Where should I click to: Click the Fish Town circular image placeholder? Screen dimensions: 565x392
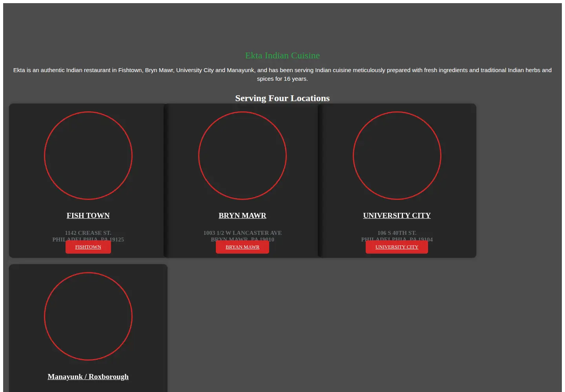(x=88, y=156)
